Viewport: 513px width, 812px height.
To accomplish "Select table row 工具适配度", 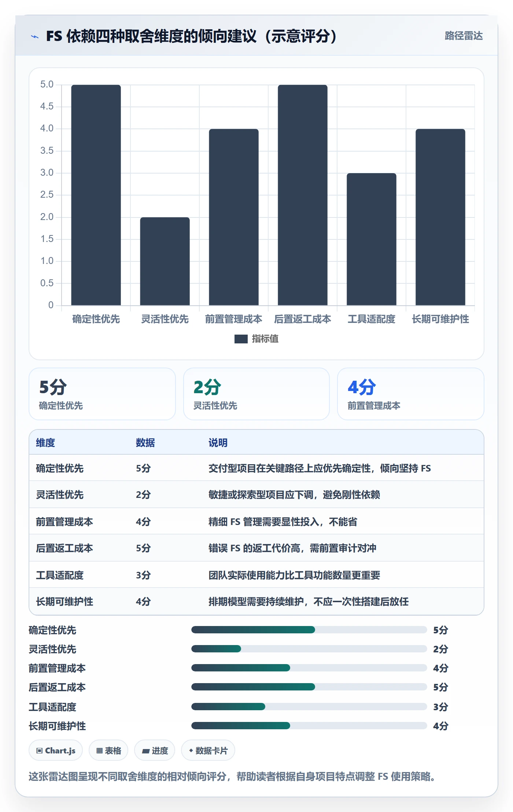I will 256,575.
